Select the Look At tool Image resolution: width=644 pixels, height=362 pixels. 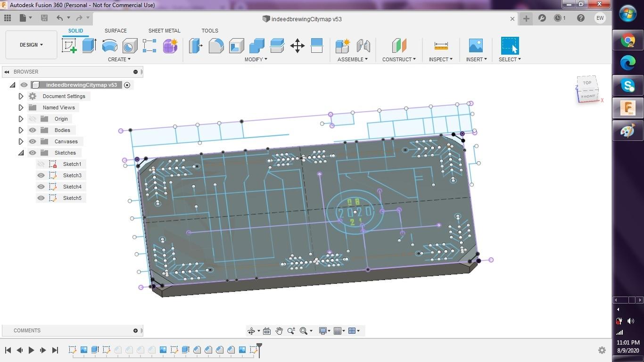(x=267, y=331)
